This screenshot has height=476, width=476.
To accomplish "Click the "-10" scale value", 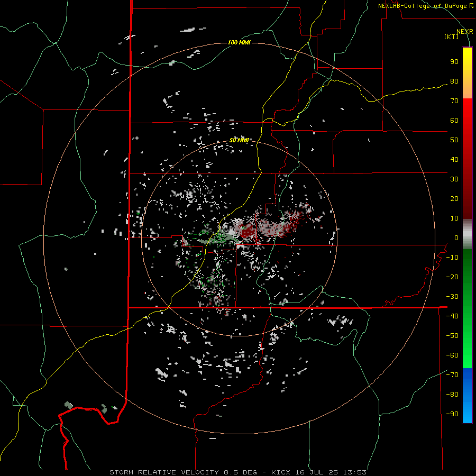I will click(452, 258).
